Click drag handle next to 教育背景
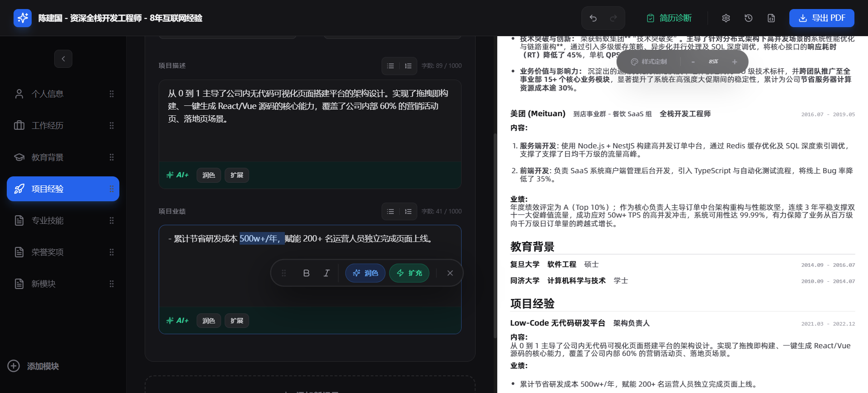The height and width of the screenshot is (393, 868). [112, 157]
